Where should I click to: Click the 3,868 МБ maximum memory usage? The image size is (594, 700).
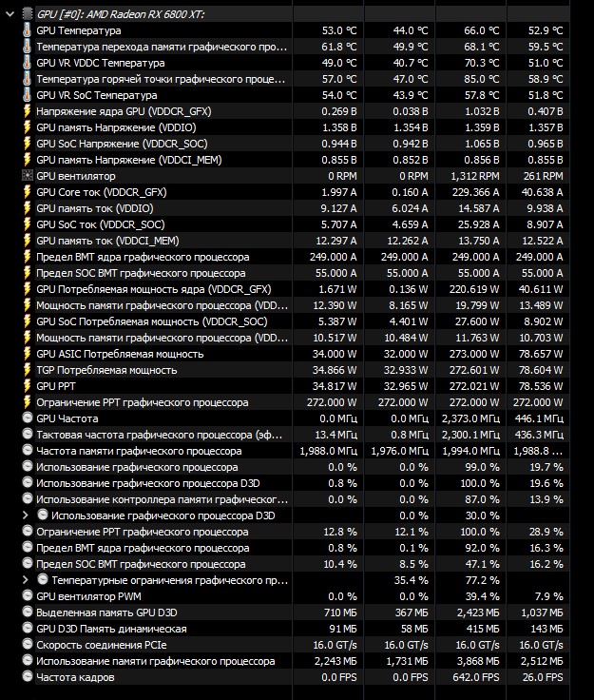(x=478, y=661)
